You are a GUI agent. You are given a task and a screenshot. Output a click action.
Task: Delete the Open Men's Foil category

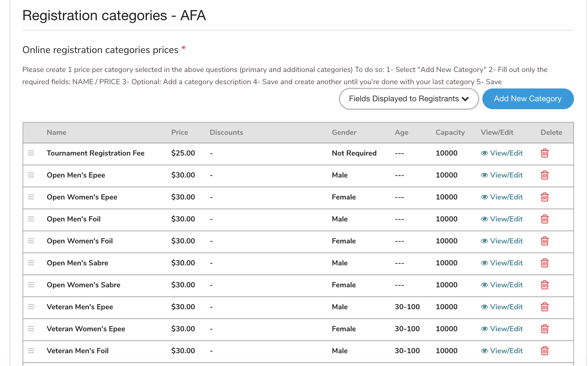[545, 219]
